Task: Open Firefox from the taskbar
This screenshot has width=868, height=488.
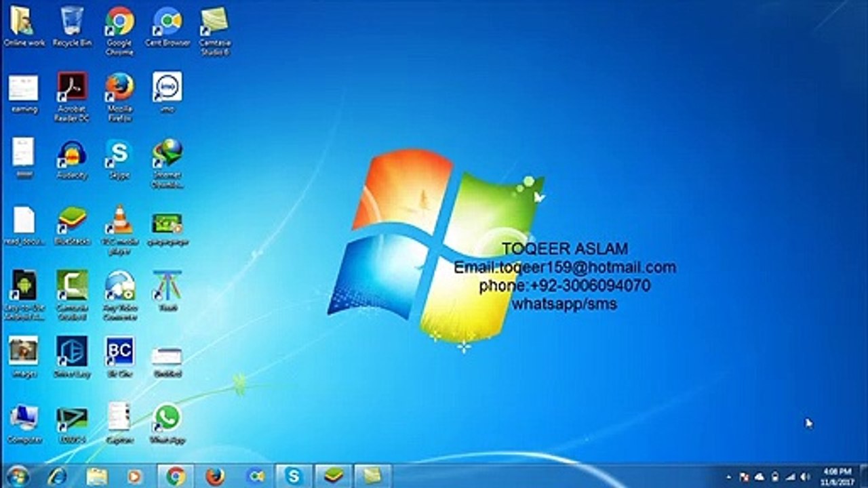Action: [215, 476]
